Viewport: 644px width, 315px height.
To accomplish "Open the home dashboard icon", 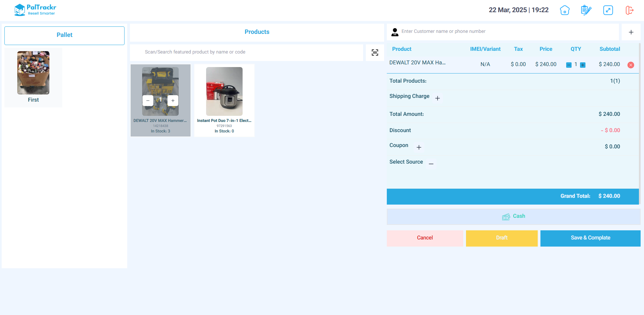I will point(564,10).
